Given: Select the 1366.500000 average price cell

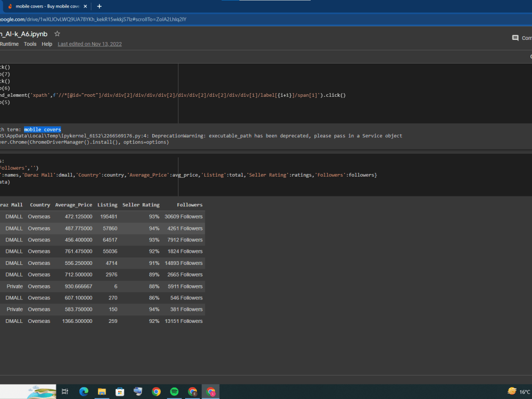Looking at the screenshot, I should coord(77,321).
